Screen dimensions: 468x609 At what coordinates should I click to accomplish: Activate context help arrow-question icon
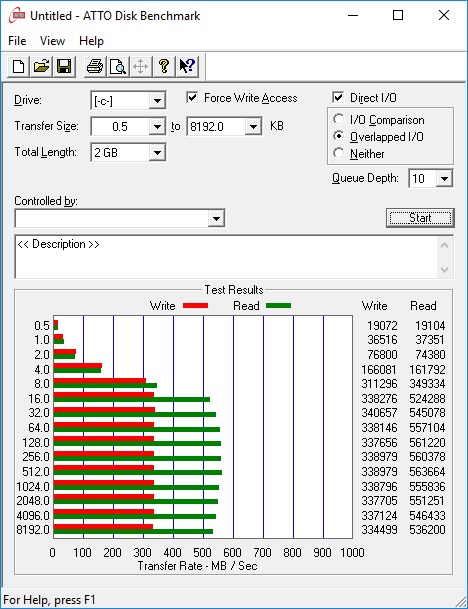pos(187,66)
